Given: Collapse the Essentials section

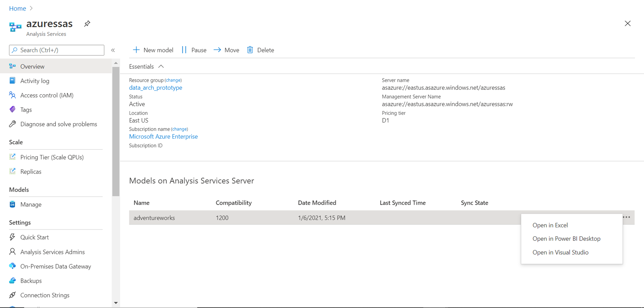Looking at the screenshot, I should coord(161,67).
